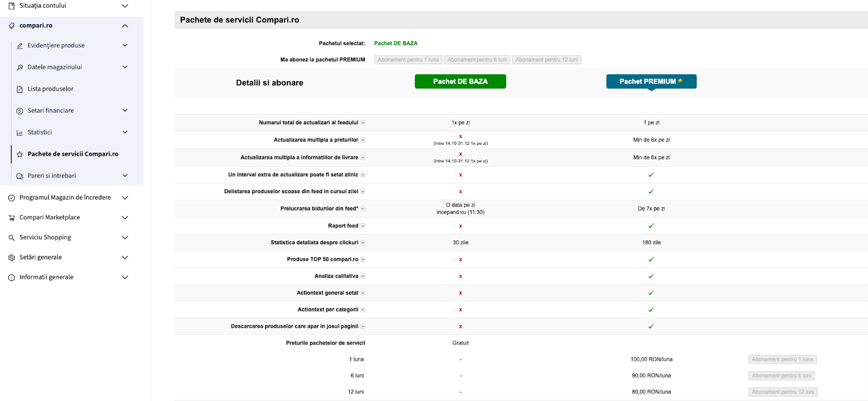The image size is (868, 401).
Task: Click the Pachete de servicii star icon
Action: (20, 154)
